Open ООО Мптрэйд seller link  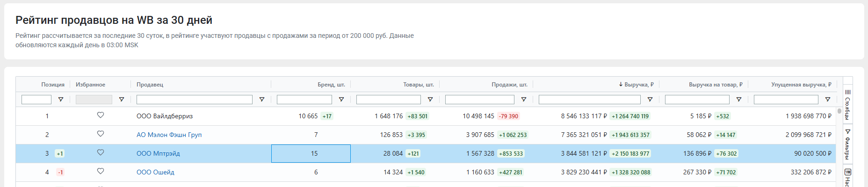coord(158,153)
